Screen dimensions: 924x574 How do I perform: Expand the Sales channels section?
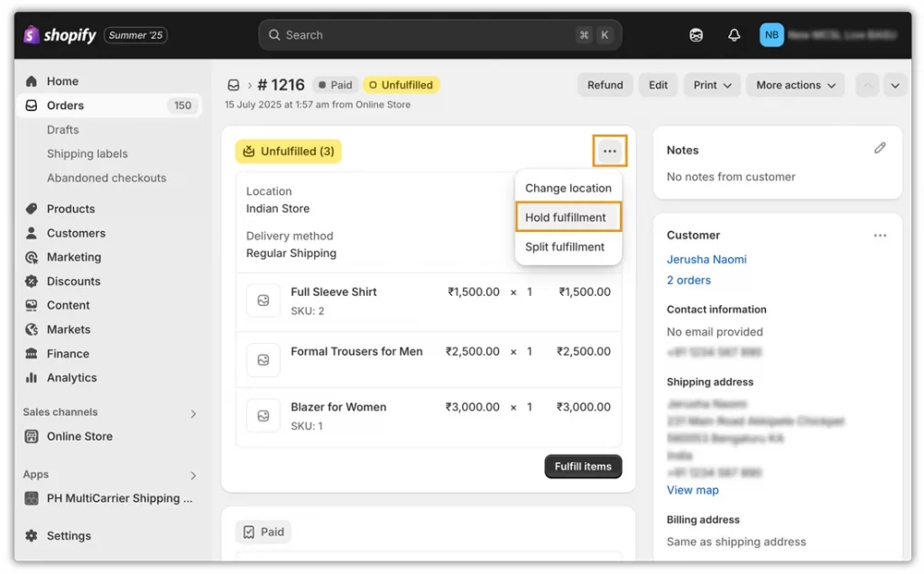191,412
